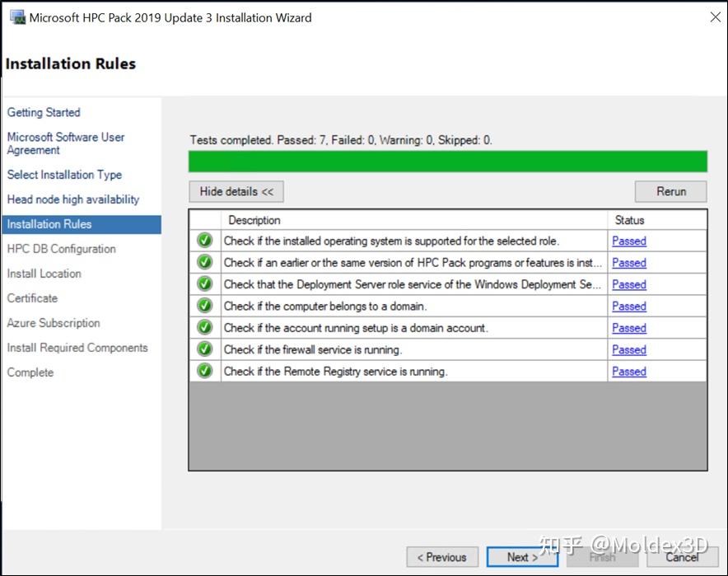Open Passed link for firewall service check

628,349
